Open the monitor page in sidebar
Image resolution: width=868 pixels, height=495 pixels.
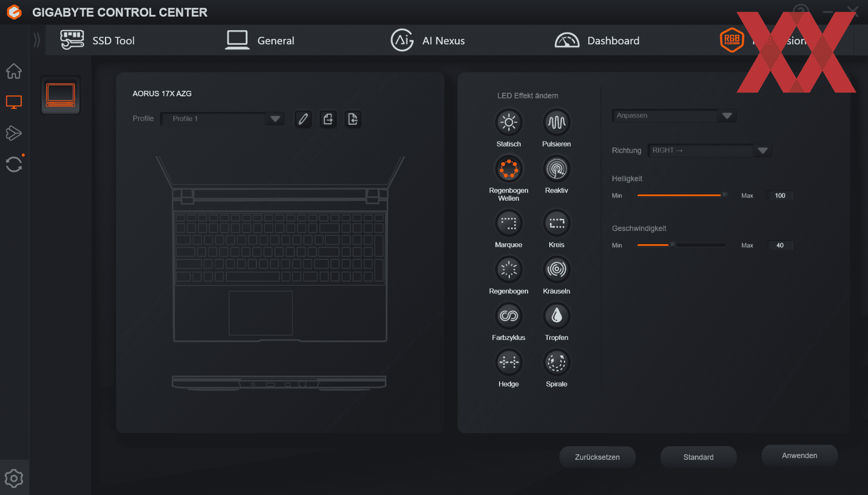click(14, 102)
